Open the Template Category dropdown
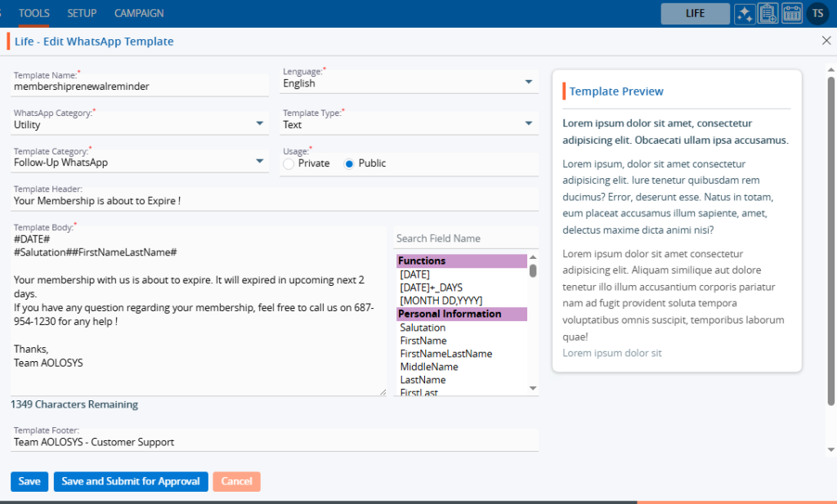Image resolution: width=837 pixels, height=504 pixels. [x=259, y=161]
